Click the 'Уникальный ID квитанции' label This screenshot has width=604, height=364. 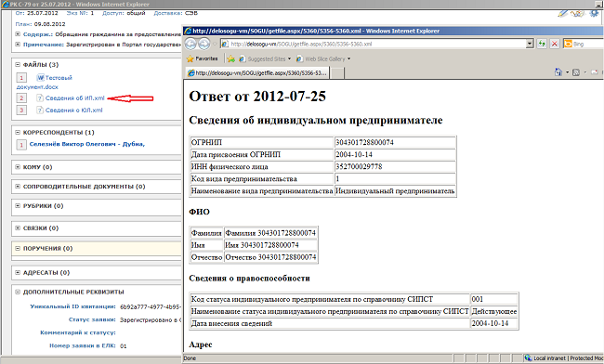point(72,306)
